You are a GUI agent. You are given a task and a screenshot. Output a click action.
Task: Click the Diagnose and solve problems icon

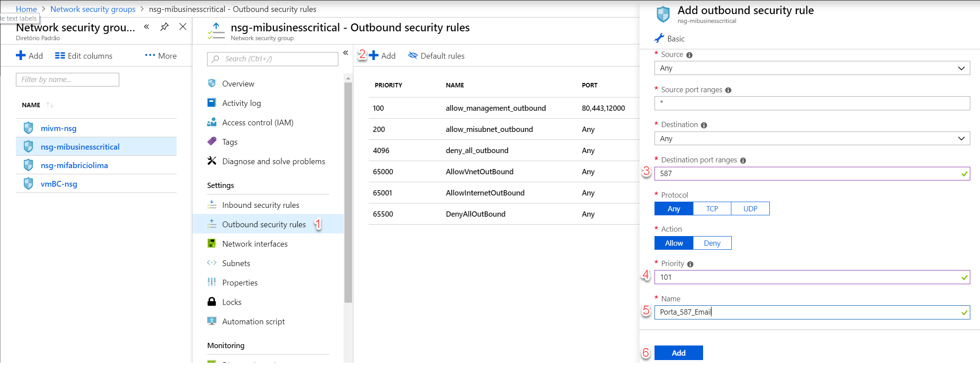pos(212,161)
